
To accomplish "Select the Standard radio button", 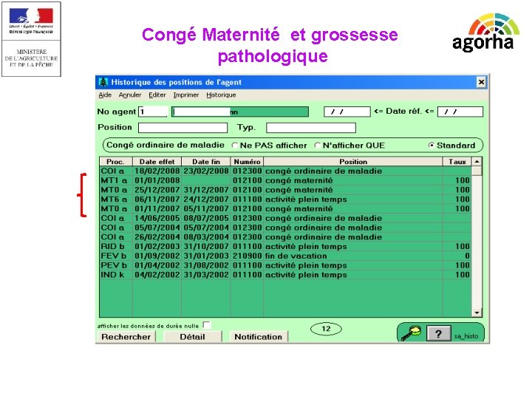I will tap(432, 146).
